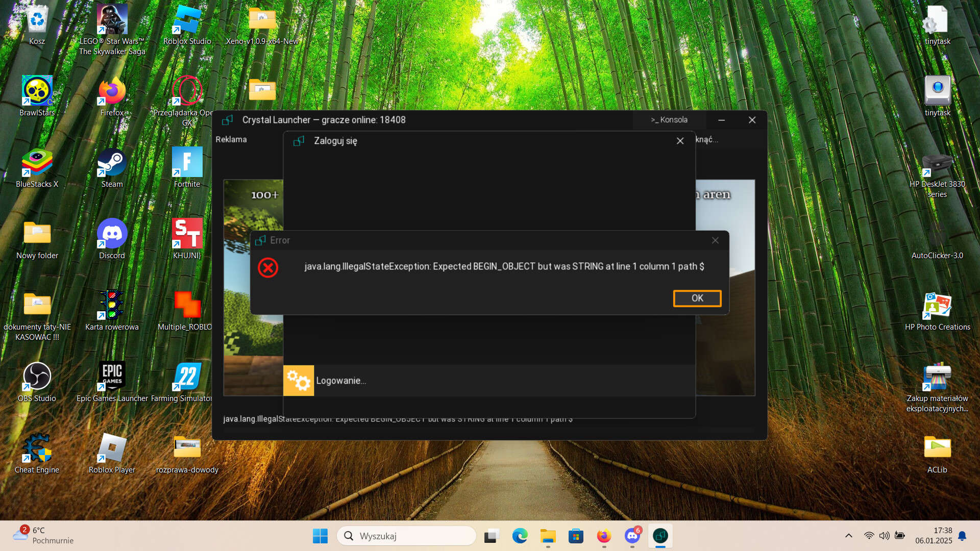
Task: Open the BlueStacks X shortcut
Action: tap(37, 163)
